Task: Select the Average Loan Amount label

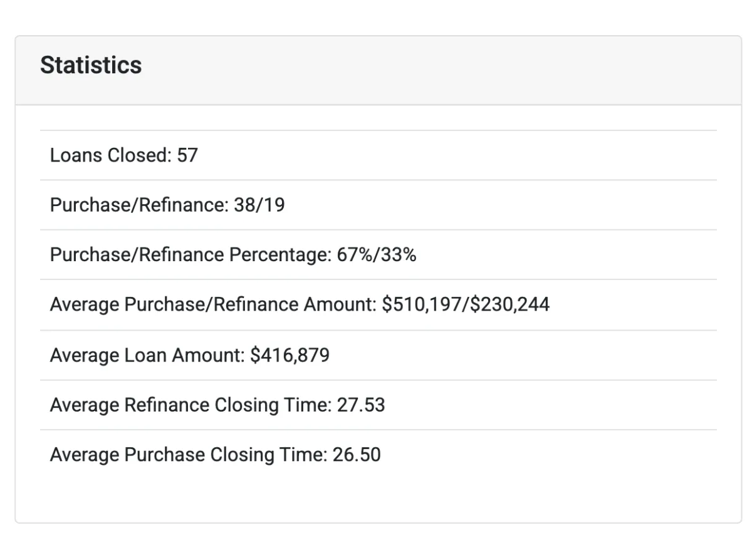Action: click(x=147, y=355)
